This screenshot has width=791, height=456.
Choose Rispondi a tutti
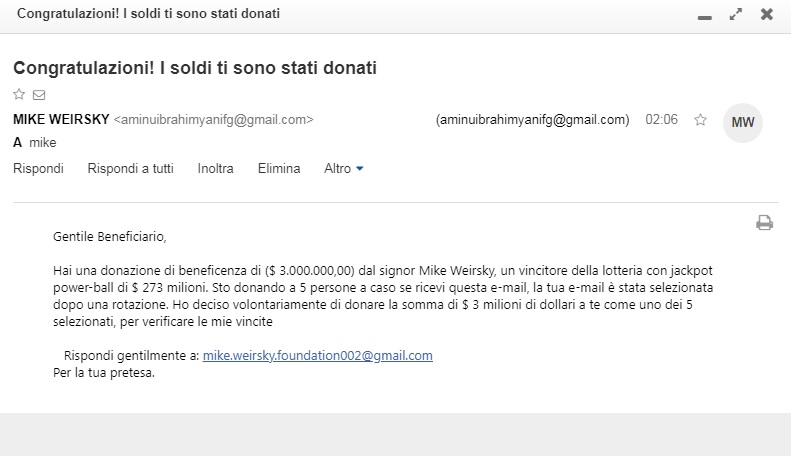tap(131, 168)
